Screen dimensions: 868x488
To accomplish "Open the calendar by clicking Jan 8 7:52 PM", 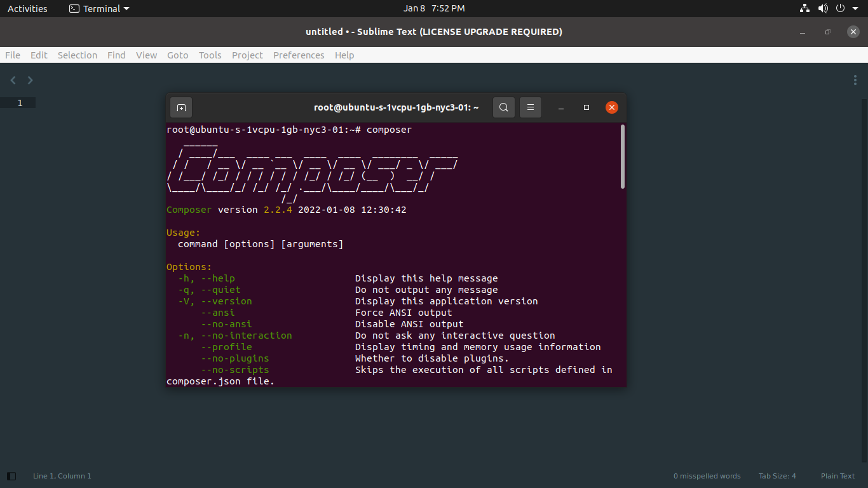I will click(434, 8).
